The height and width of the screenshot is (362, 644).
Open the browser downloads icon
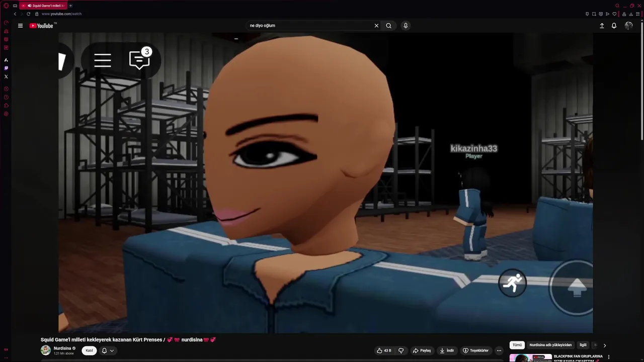[x=631, y=14]
